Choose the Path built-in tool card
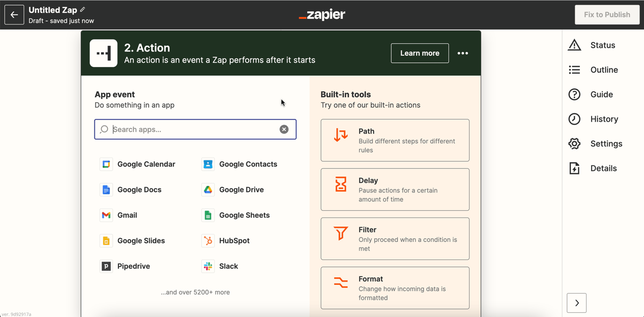 coord(395,140)
